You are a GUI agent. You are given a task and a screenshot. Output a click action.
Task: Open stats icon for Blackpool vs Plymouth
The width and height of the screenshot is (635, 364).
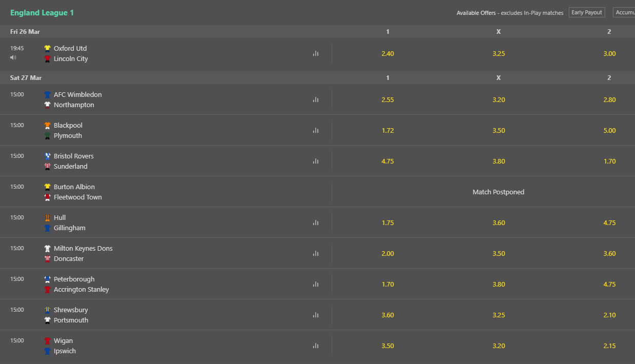(316, 130)
